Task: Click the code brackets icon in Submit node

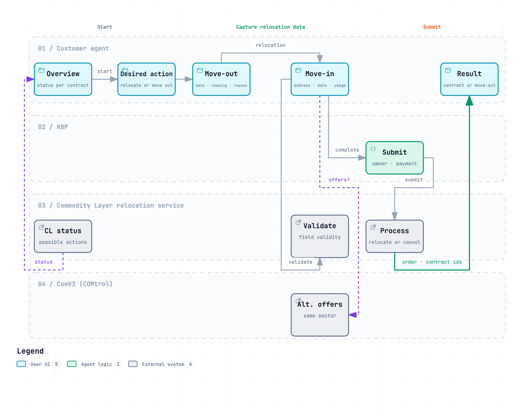Action: [x=373, y=149]
